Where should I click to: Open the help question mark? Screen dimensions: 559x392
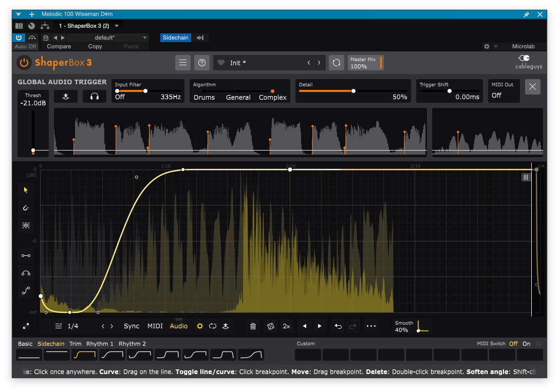click(202, 63)
